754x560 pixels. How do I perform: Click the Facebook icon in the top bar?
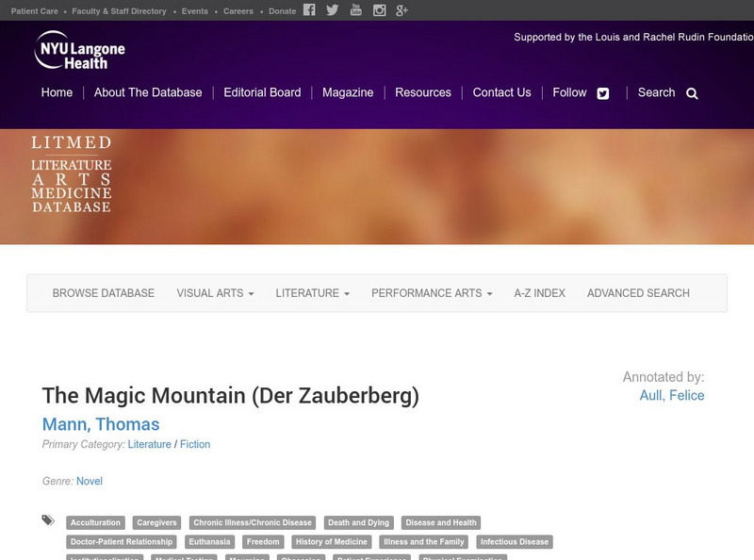(x=308, y=10)
